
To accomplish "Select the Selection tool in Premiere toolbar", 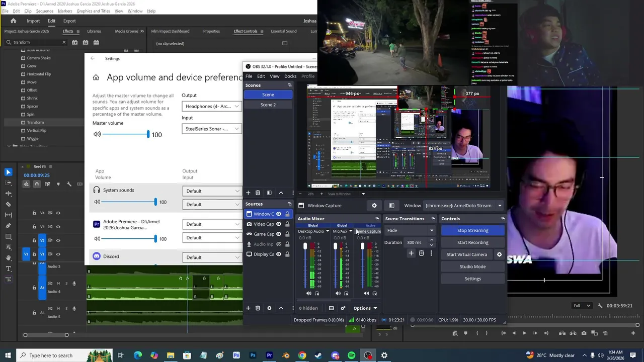I will (x=8, y=172).
